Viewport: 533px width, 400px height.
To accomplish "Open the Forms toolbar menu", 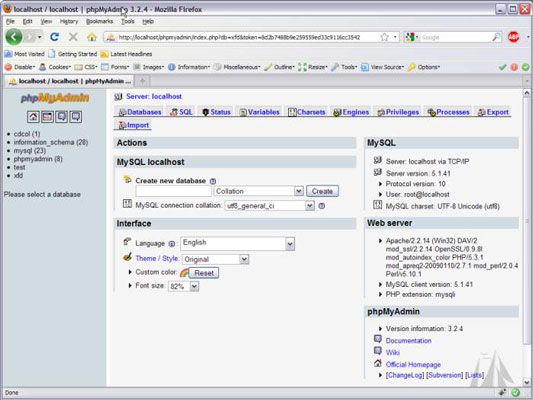I will (116, 67).
